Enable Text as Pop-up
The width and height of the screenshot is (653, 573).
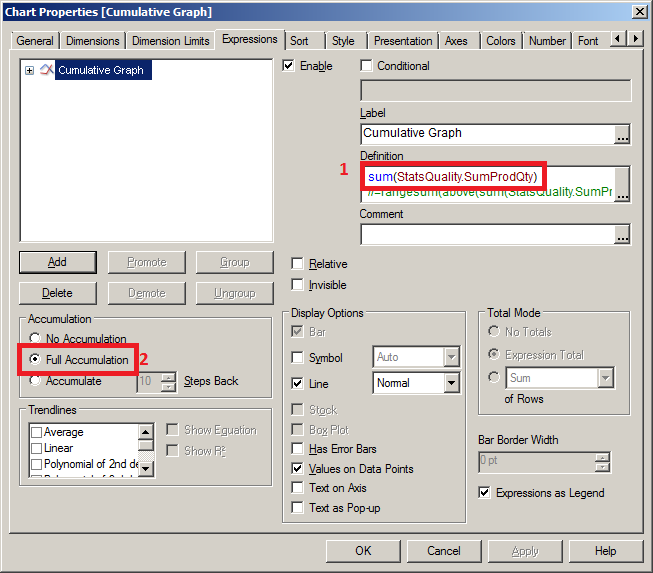coord(297,508)
